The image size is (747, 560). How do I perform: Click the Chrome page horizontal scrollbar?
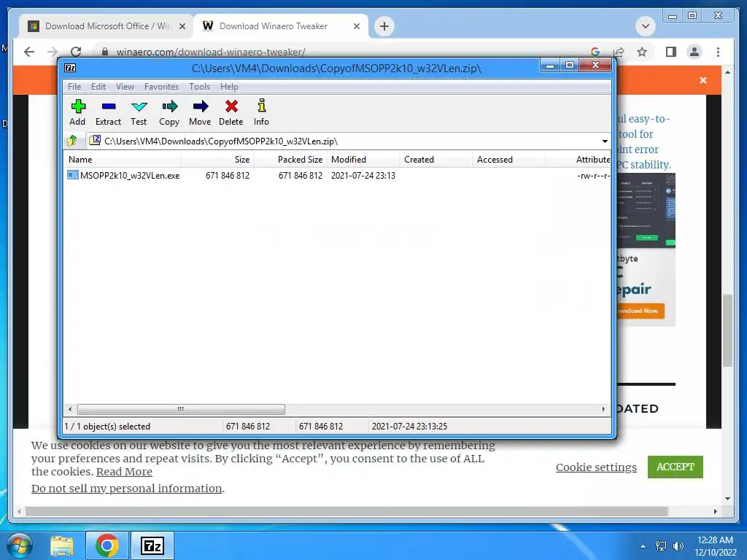point(347,511)
